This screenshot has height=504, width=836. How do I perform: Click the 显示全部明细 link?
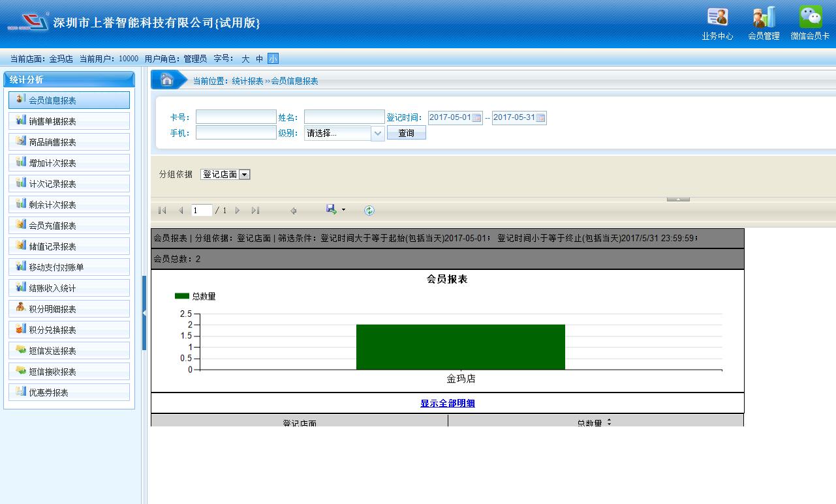(x=448, y=403)
